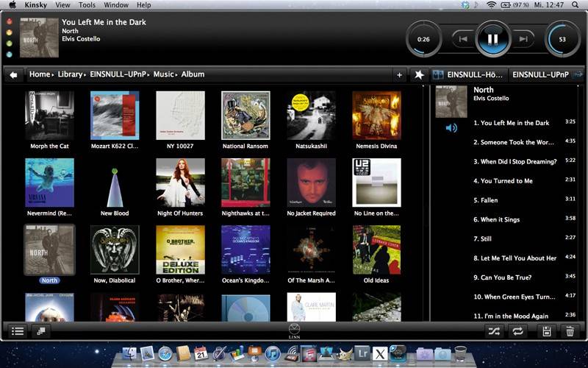
Task: Open the Apple menu
Action: pyautogui.click(x=12, y=5)
